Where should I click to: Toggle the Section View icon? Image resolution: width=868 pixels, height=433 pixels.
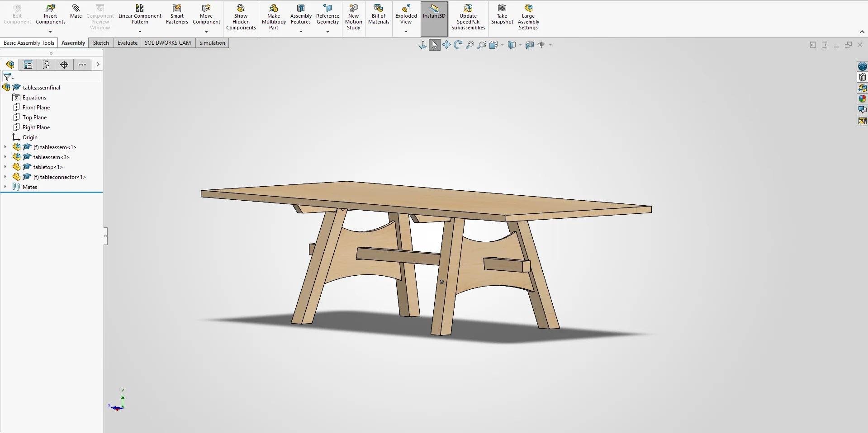(530, 45)
